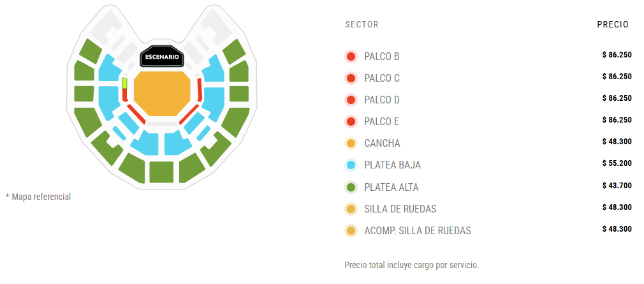Click the SILLA DE RUEDAS legend dot
644x284 pixels.
[x=351, y=209]
